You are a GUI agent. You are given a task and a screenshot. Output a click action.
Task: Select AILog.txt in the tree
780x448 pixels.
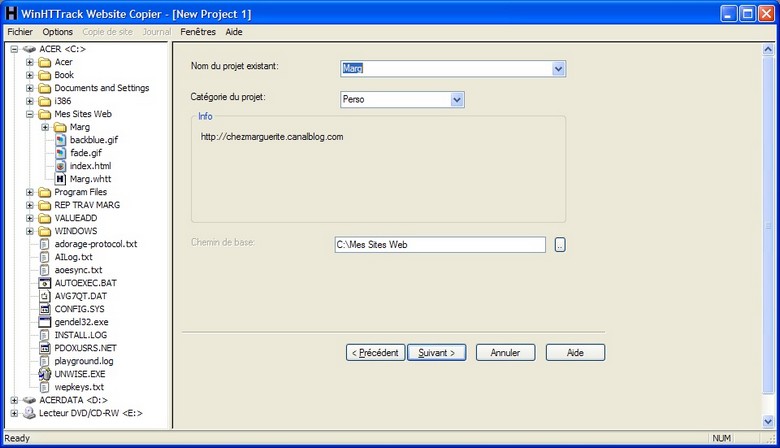[73, 257]
